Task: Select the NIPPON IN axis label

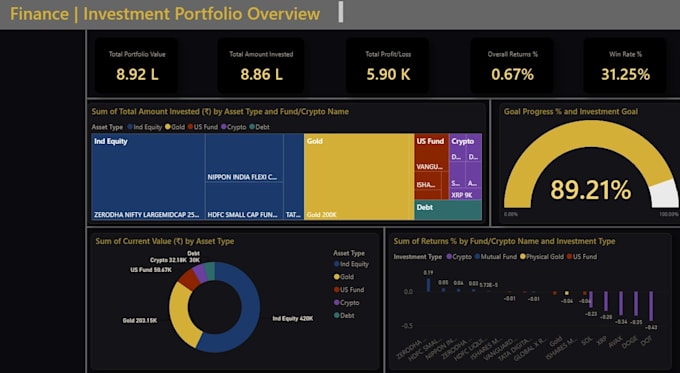Action: coord(441,348)
